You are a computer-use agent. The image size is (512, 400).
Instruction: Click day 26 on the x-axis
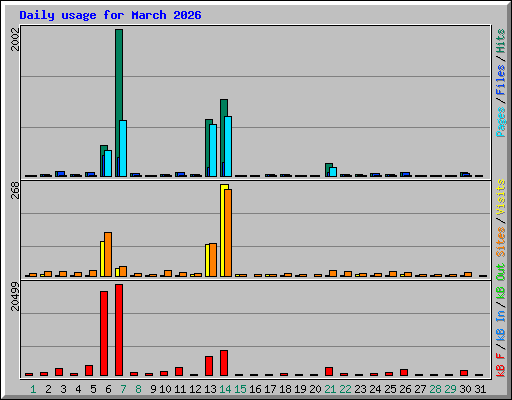pos(405,389)
